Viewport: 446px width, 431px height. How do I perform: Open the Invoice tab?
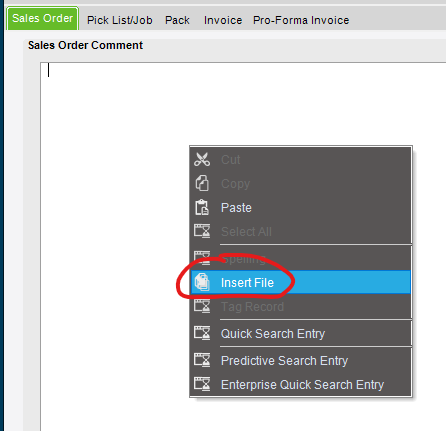coord(223,20)
